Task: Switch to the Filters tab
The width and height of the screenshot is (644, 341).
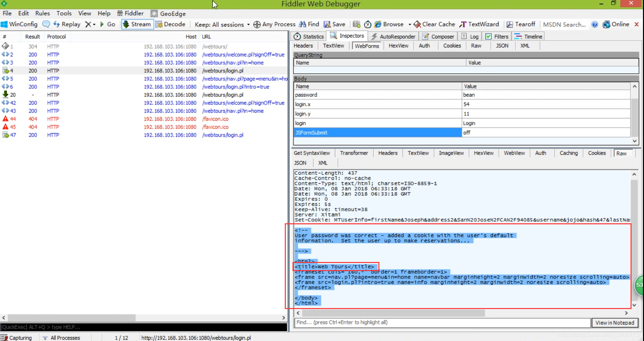Action: [x=497, y=36]
